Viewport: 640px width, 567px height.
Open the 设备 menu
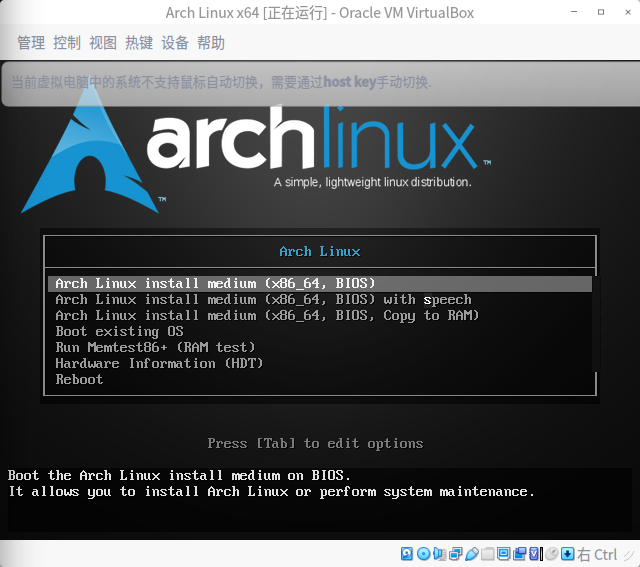pos(175,42)
